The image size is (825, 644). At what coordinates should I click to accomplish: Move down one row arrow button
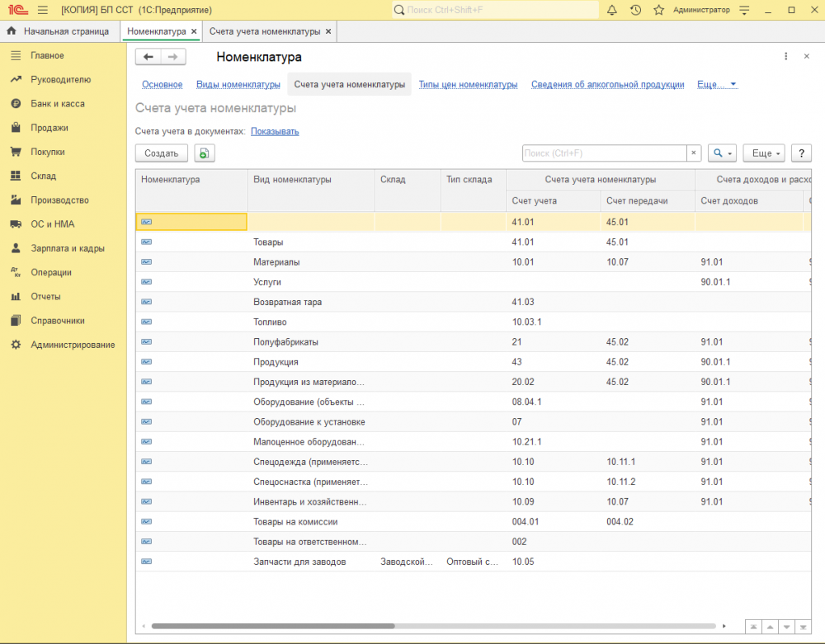click(786, 627)
